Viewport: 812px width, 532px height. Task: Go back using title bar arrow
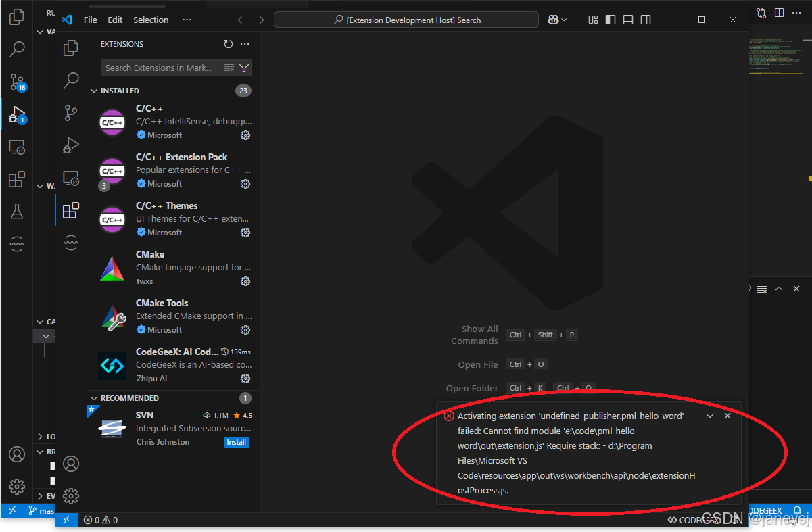point(241,20)
